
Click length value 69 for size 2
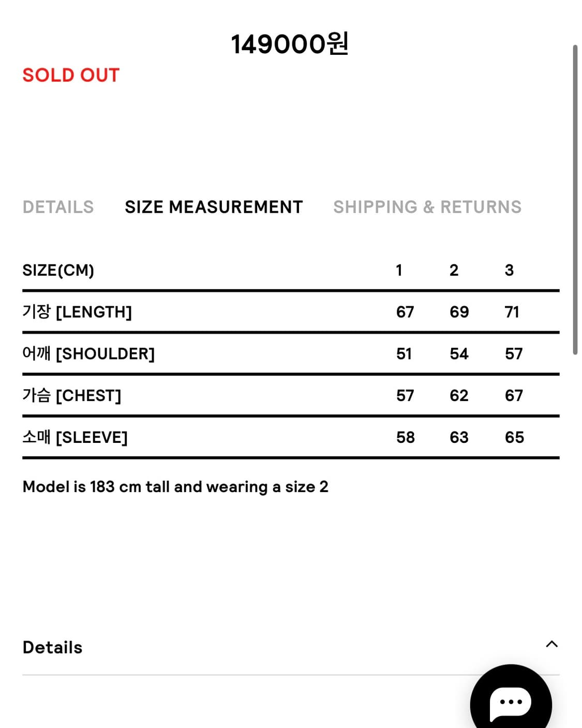(459, 312)
